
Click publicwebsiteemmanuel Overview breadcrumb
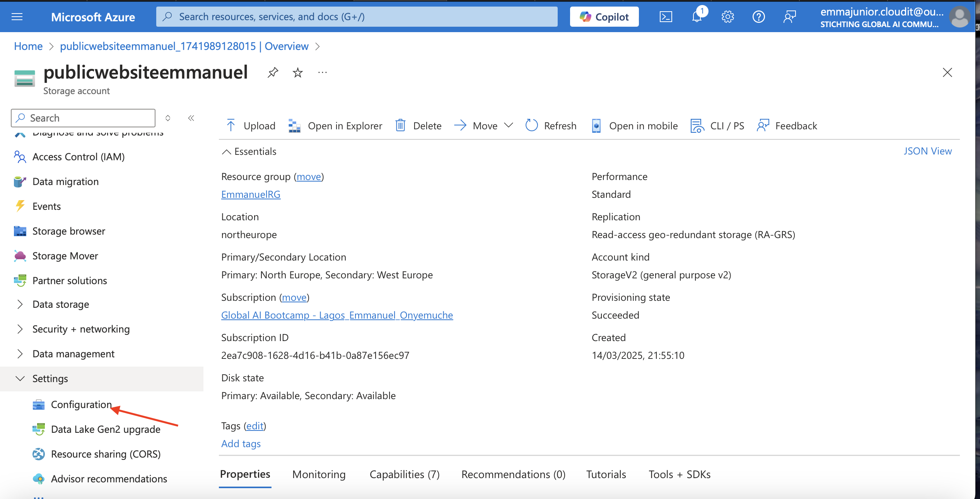[x=184, y=46]
